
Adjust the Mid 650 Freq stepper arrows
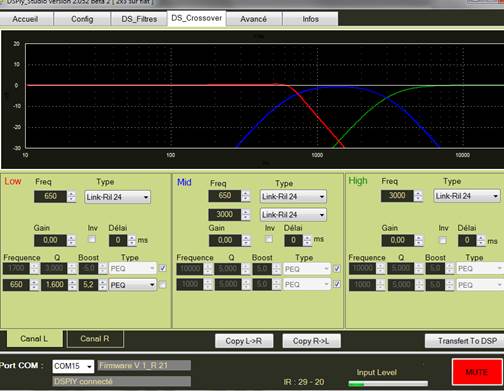pyautogui.click(x=245, y=196)
